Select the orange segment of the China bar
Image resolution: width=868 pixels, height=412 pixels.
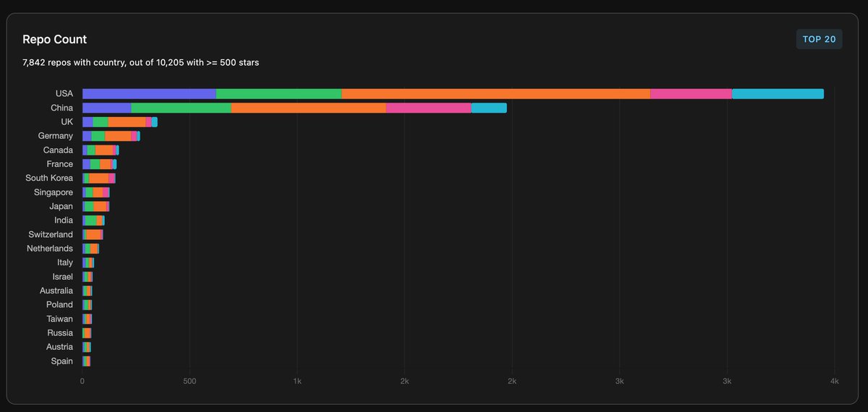pos(308,108)
